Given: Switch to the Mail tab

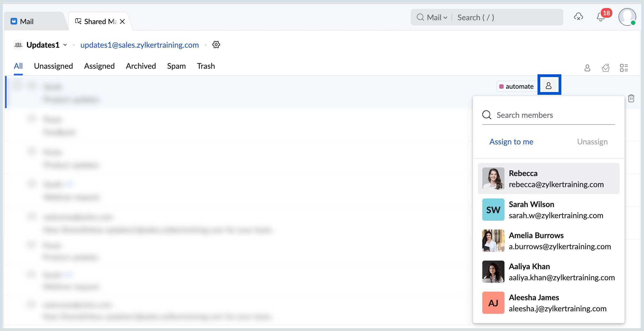Looking at the screenshot, I should (x=26, y=21).
